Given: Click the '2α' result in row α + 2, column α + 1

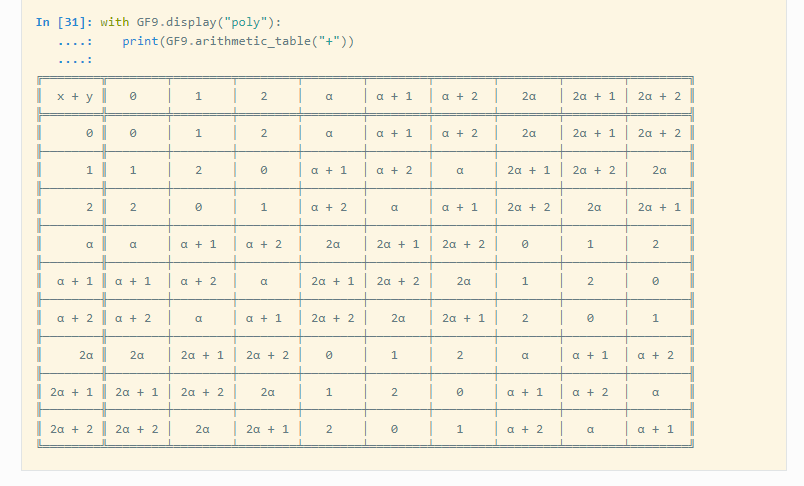Looking at the screenshot, I should 398,318.
